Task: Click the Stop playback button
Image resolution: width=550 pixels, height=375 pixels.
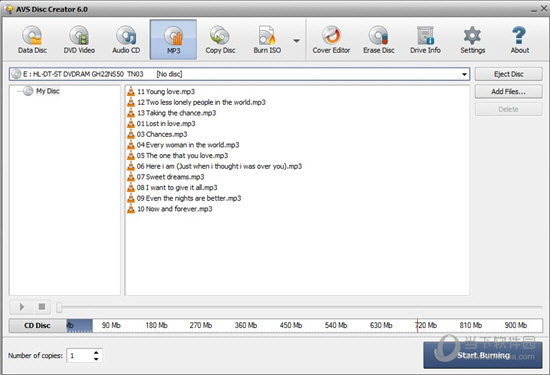Action: 41,307
